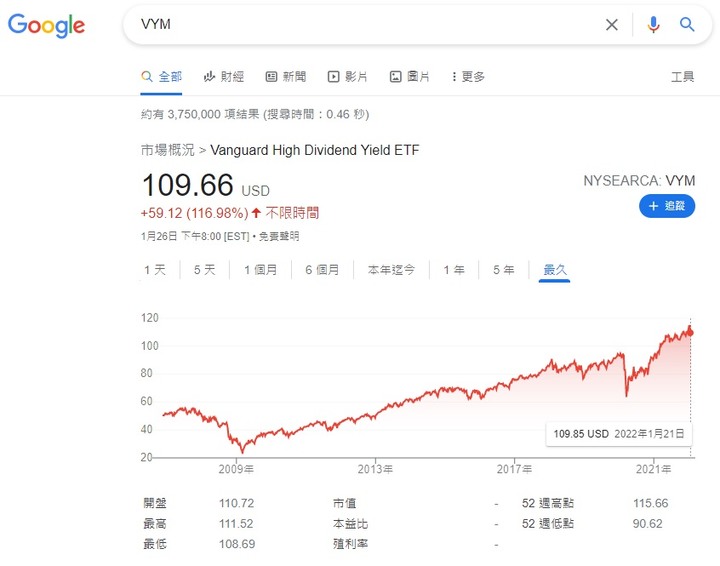Open the 新聞 news tab
The width and height of the screenshot is (720, 566).
coord(286,77)
